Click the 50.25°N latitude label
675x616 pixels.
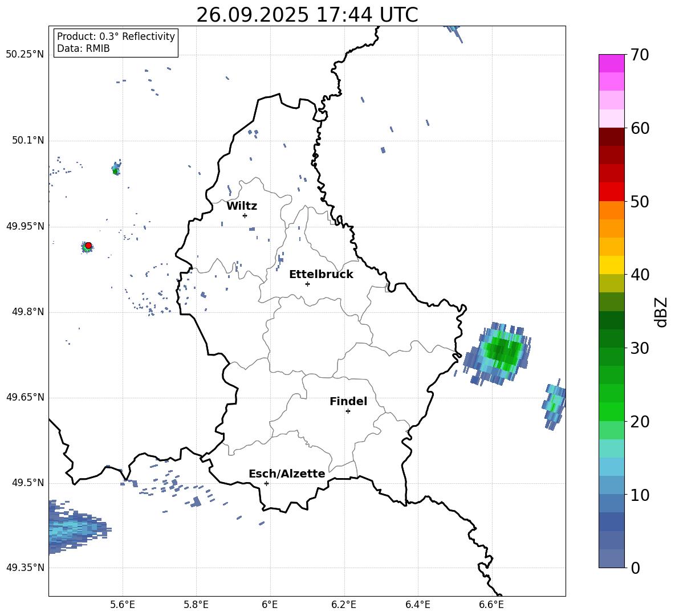(25, 55)
